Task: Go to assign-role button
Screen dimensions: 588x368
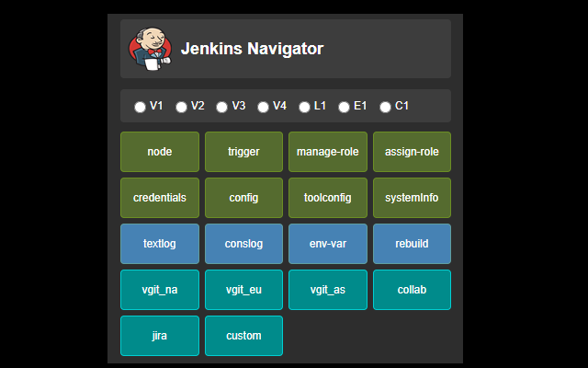Action: [x=412, y=152]
